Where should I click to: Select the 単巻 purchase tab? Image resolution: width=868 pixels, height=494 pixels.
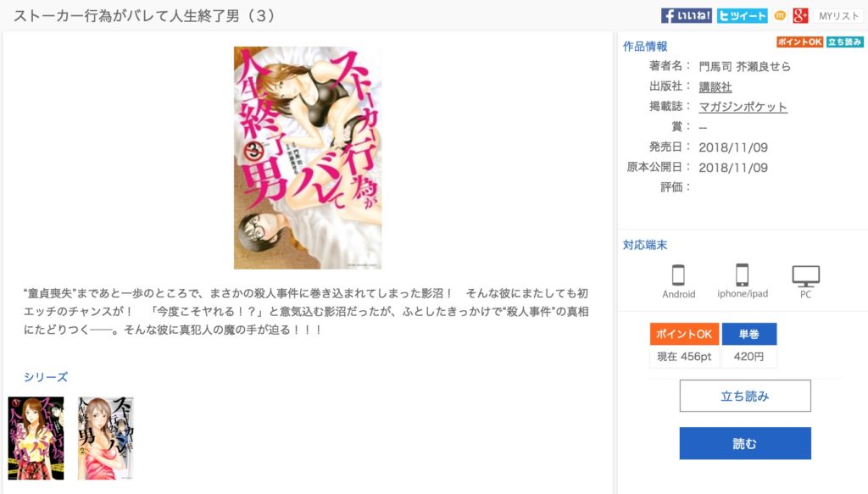click(749, 334)
